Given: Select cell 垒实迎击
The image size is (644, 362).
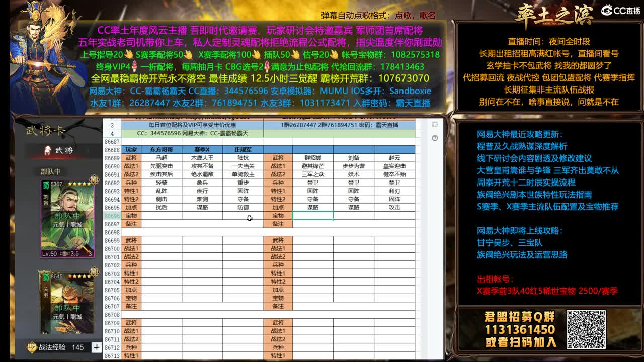Looking at the screenshot, I should pos(394,166).
